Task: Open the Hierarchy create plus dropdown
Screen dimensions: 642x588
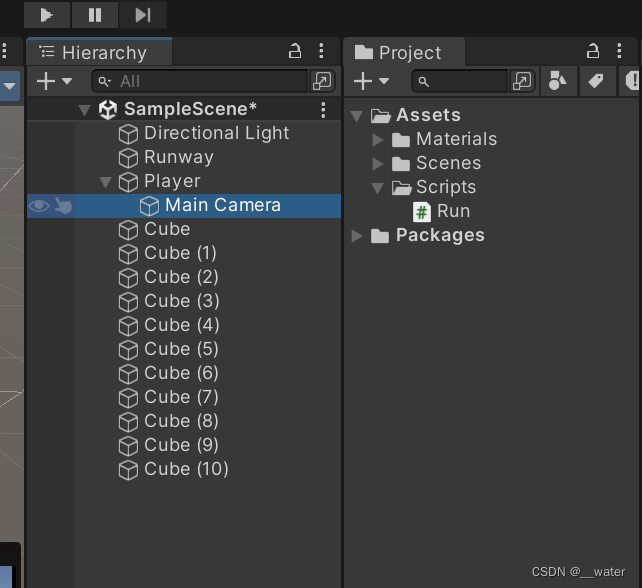Action: tap(54, 81)
